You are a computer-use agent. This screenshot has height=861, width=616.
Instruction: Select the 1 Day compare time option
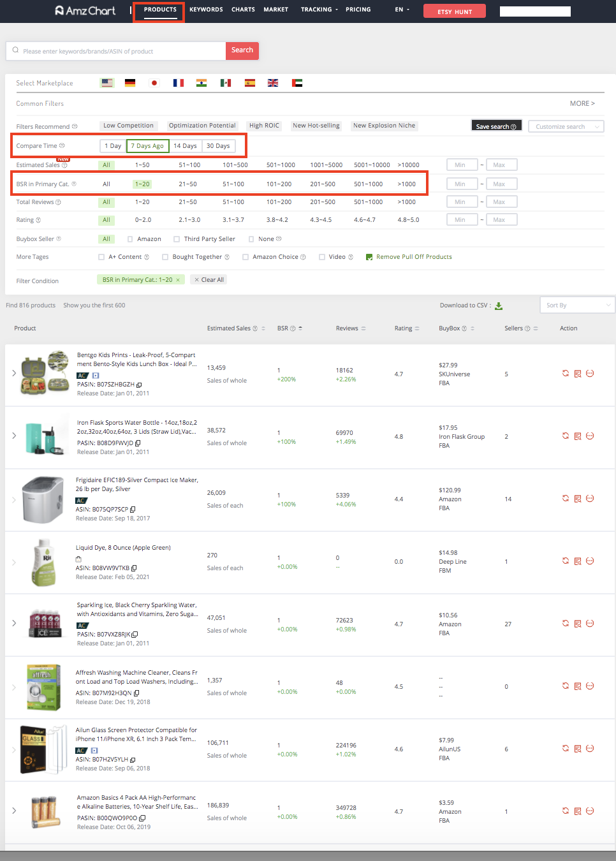[x=113, y=146]
